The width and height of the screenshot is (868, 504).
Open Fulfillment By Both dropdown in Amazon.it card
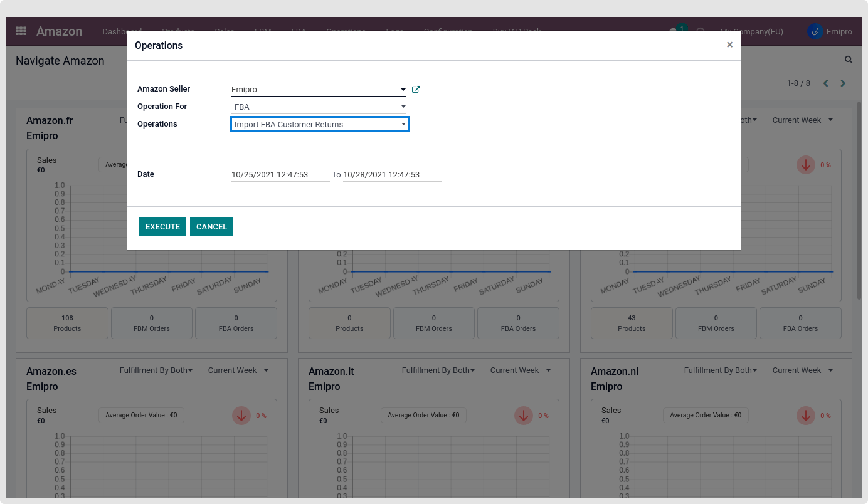pos(438,370)
